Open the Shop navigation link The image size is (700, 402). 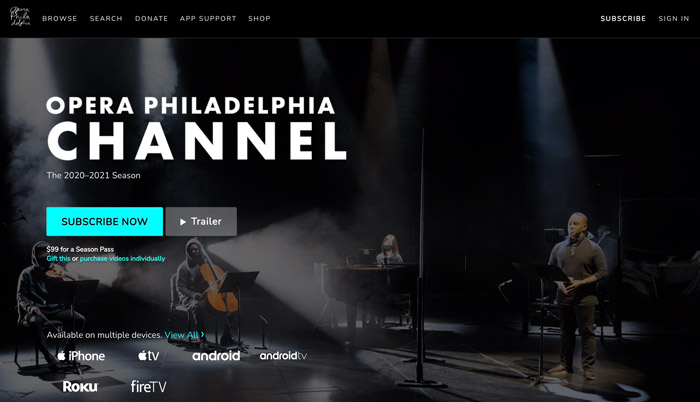[259, 18]
